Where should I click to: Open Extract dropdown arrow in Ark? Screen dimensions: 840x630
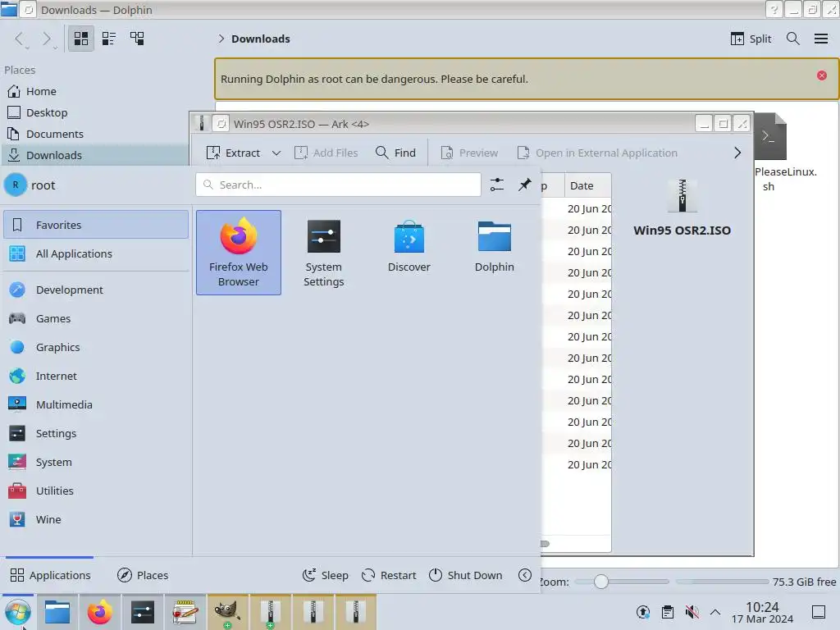[x=276, y=153]
